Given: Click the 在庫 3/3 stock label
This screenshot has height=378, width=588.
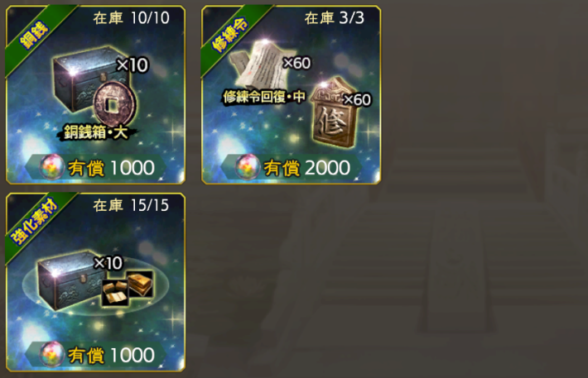Looking at the screenshot, I should 334,18.
